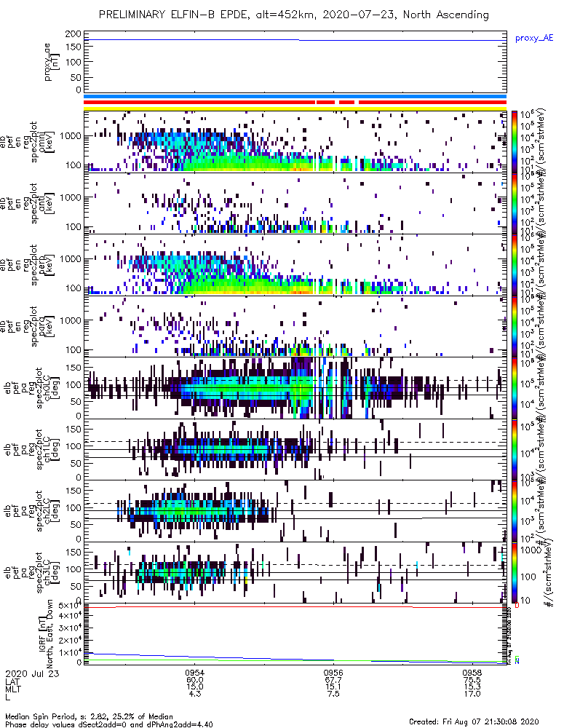Click the LAT value 60.0
This screenshot has width=564, height=728.
(194, 680)
